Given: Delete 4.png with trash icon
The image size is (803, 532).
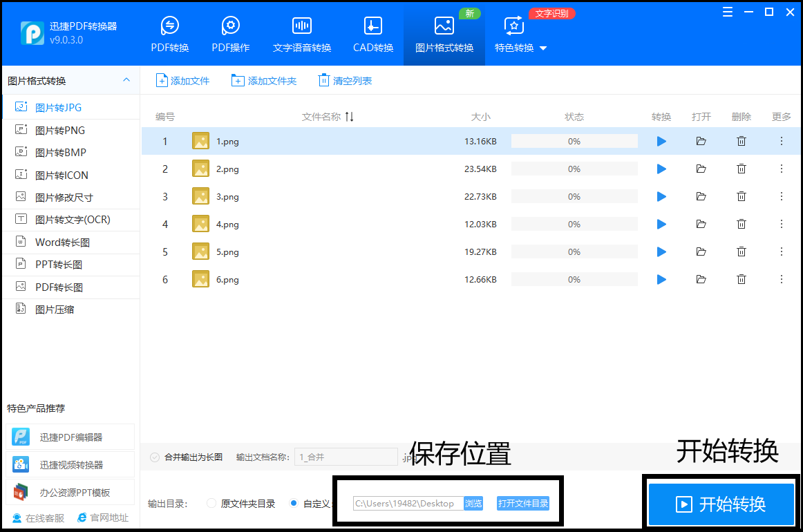Looking at the screenshot, I should pos(741,225).
